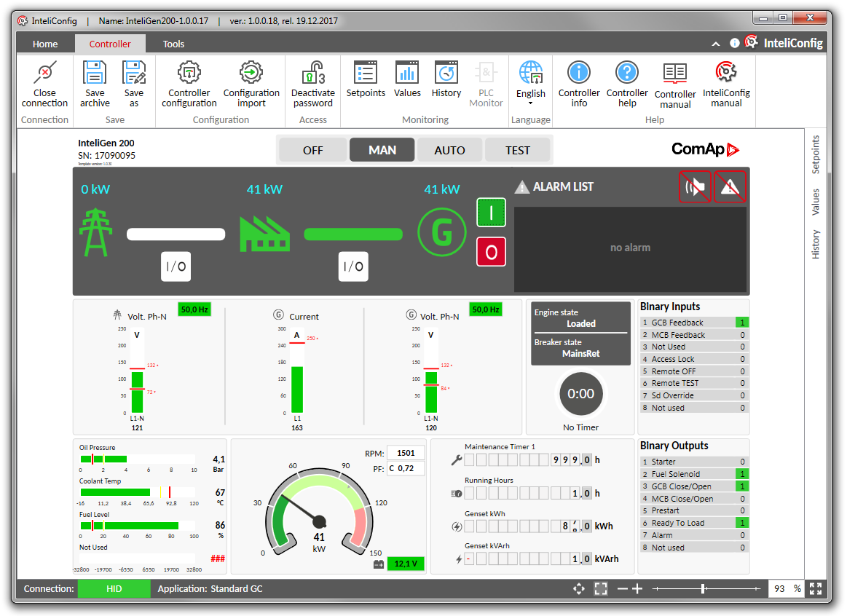The image size is (847, 616).
Task: Deactivate the controller password
Action: click(312, 82)
